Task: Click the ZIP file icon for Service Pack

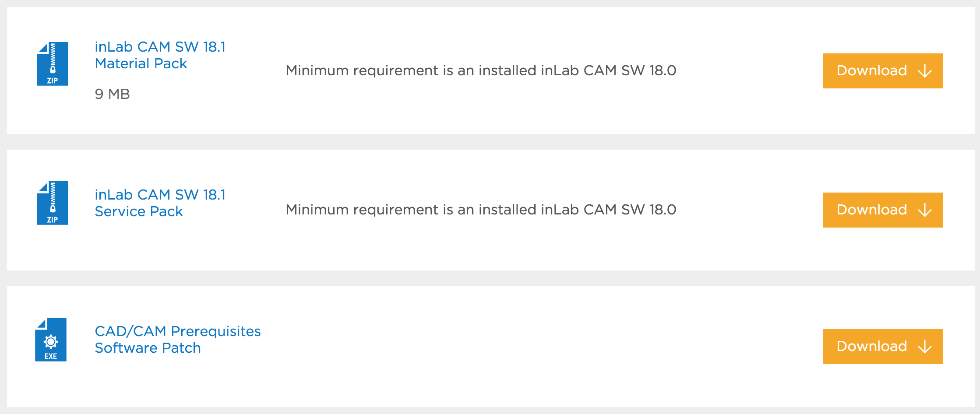Action: tap(52, 203)
